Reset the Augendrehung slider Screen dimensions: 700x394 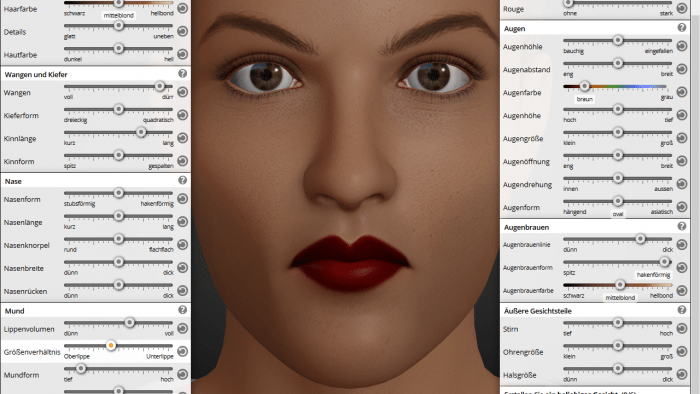(x=682, y=184)
